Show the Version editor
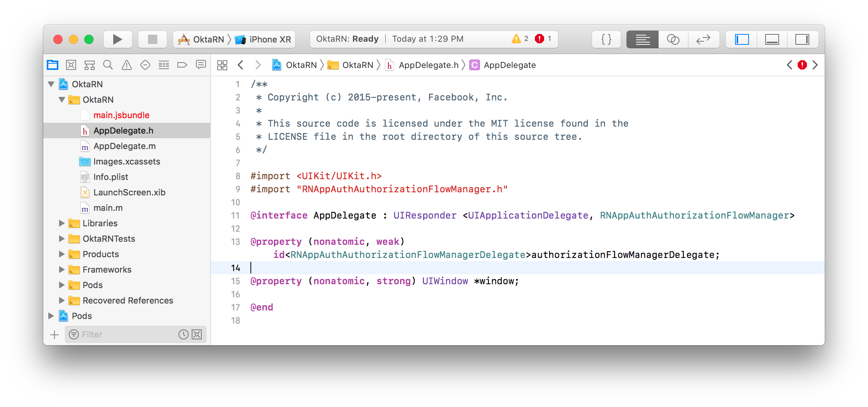 703,39
